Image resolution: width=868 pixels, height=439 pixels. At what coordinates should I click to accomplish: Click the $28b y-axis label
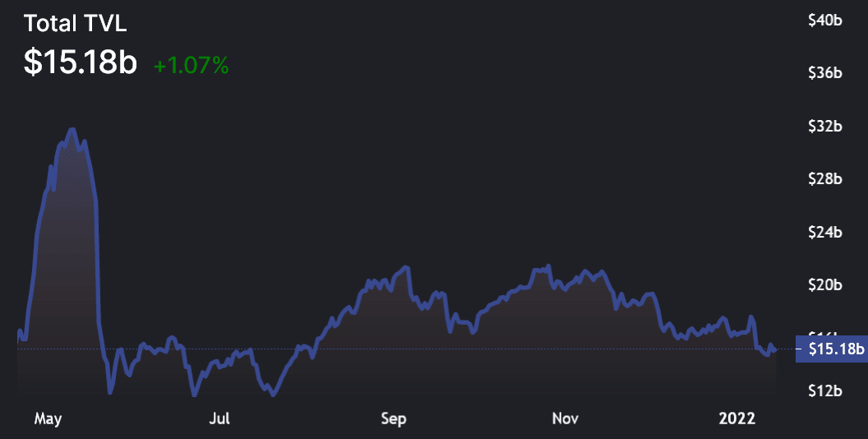click(x=825, y=179)
